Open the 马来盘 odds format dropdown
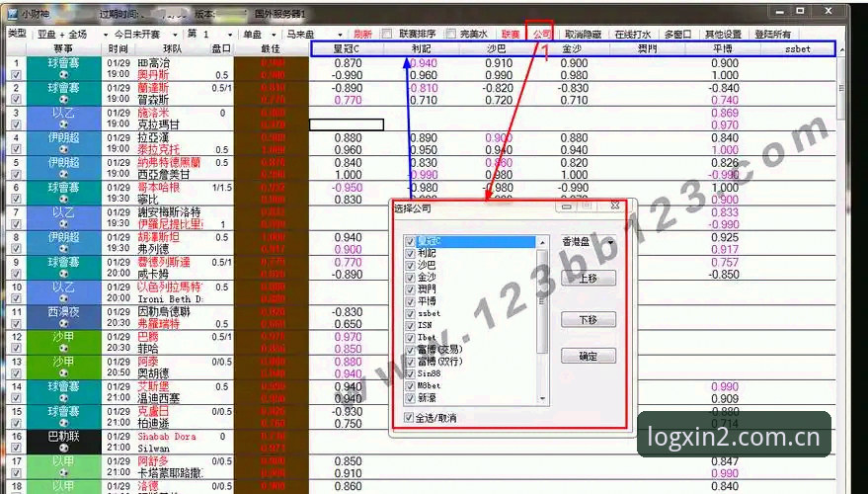 340,35
